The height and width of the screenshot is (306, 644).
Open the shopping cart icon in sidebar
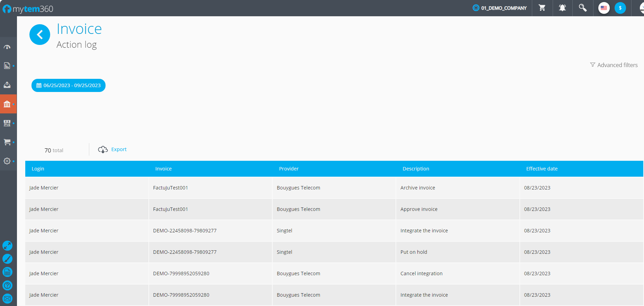[x=7, y=142]
